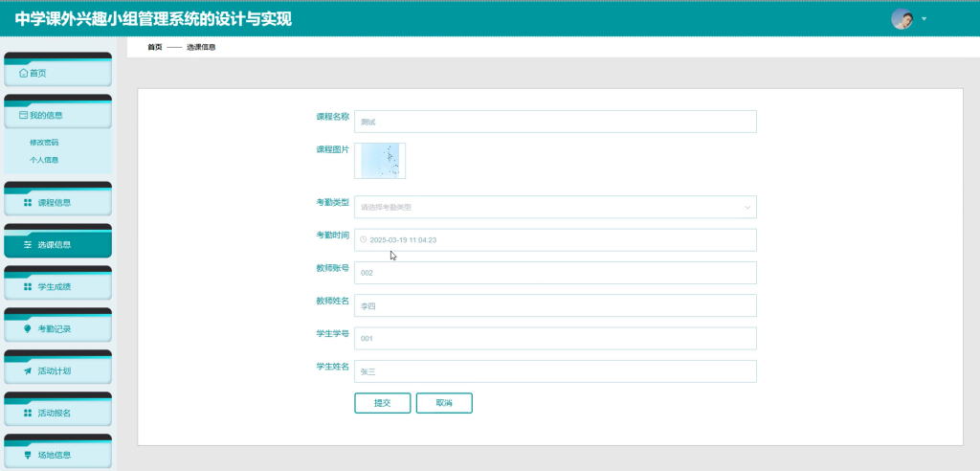Click the card icon beside 我的信息
980x471 pixels.
click(23, 115)
